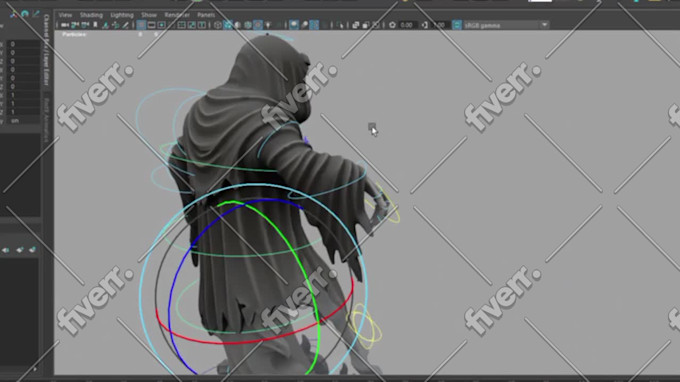The width and height of the screenshot is (680, 382).
Task: Click the Select Camera icon
Action: (x=65, y=25)
